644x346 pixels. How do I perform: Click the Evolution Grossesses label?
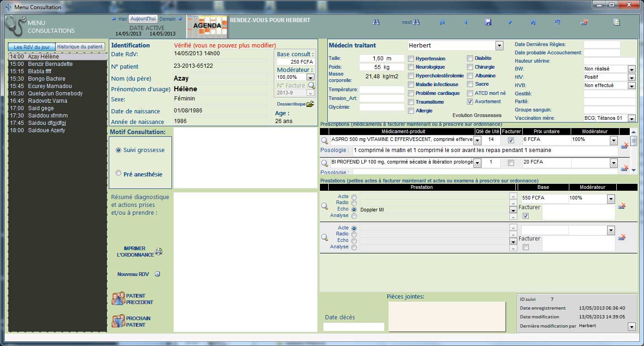(x=477, y=115)
